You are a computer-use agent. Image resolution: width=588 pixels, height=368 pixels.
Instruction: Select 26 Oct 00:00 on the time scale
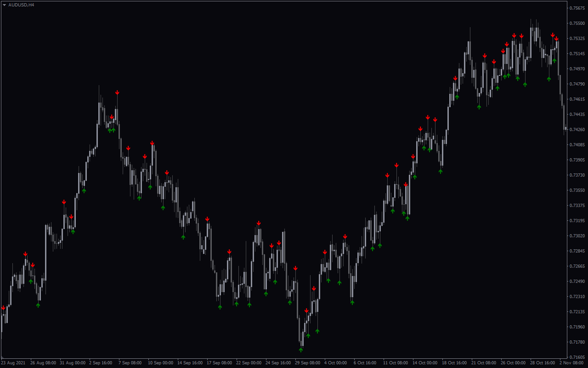[514, 362]
